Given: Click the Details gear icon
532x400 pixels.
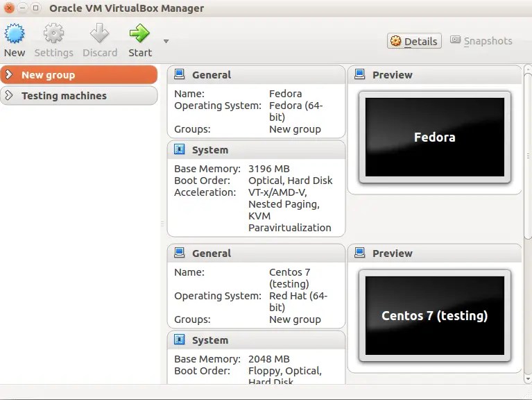Looking at the screenshot, I should click(x=395, y=41).
